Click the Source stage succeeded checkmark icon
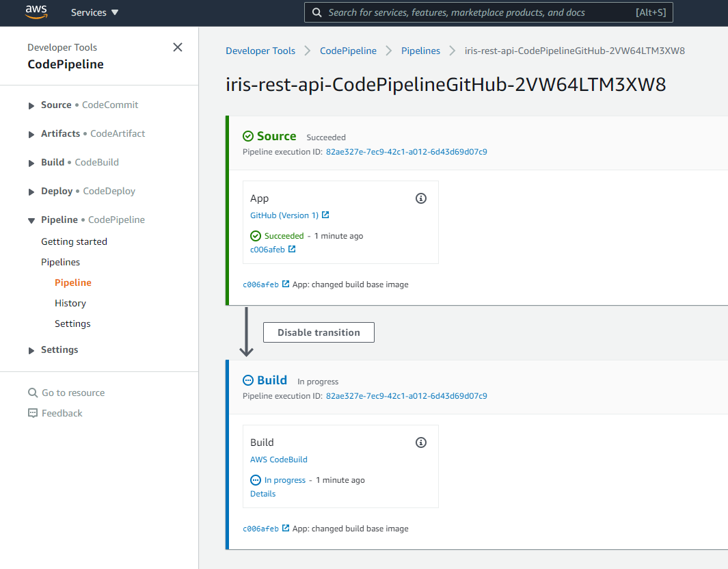This screenshot has height=569, width=728. point(248,137)
